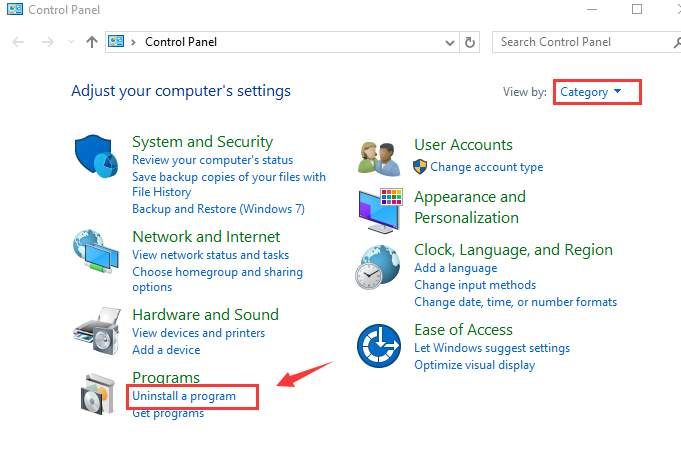Select Backup and Restore (Windows 7)
681x476 pixels.
[218, 209]
